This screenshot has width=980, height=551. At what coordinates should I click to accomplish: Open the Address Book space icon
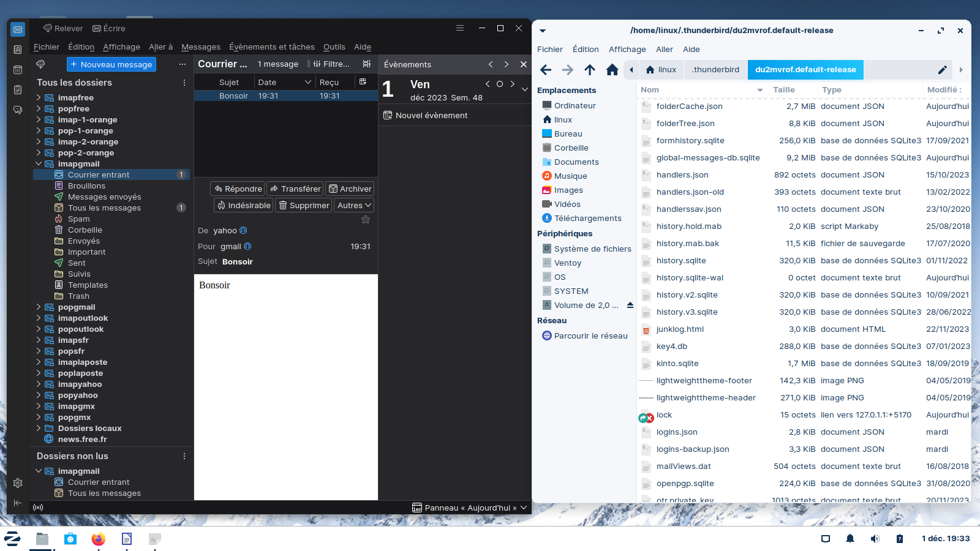[x=18, y=50]
